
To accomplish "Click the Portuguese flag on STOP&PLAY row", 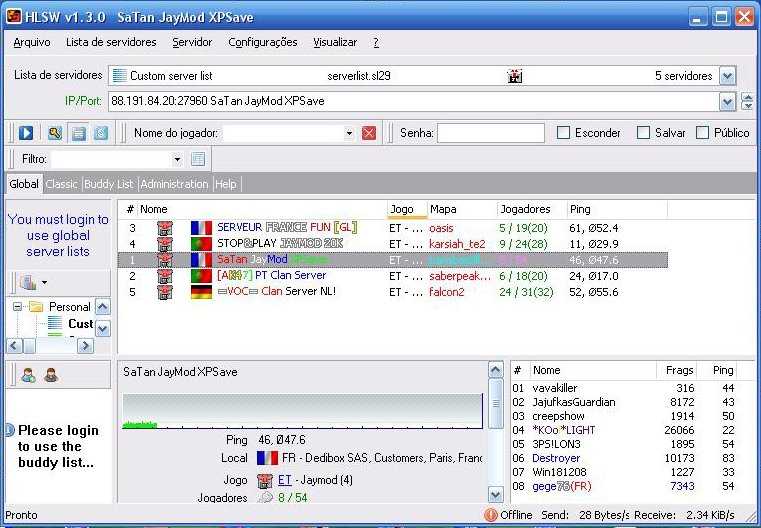I will (x=201, y=244).
